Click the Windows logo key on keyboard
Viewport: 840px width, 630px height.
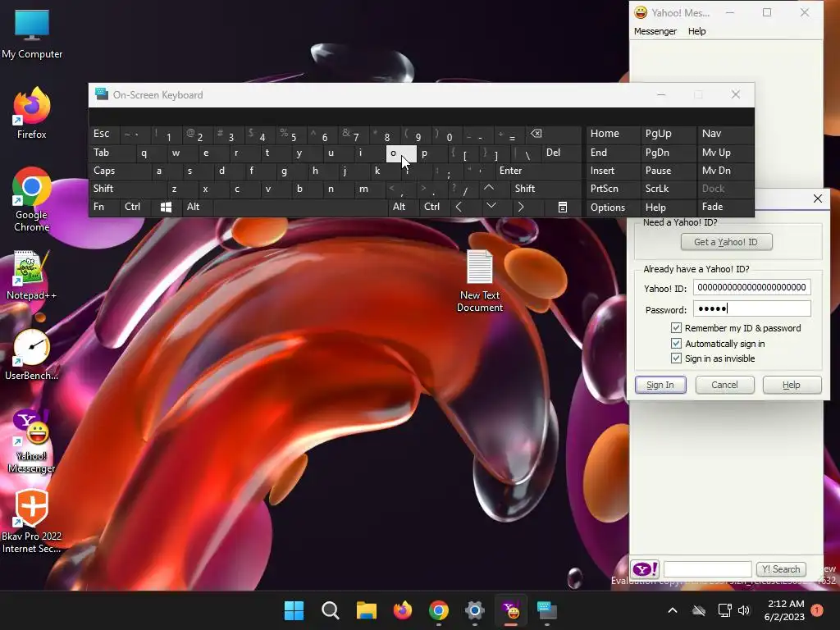[166, 208]
